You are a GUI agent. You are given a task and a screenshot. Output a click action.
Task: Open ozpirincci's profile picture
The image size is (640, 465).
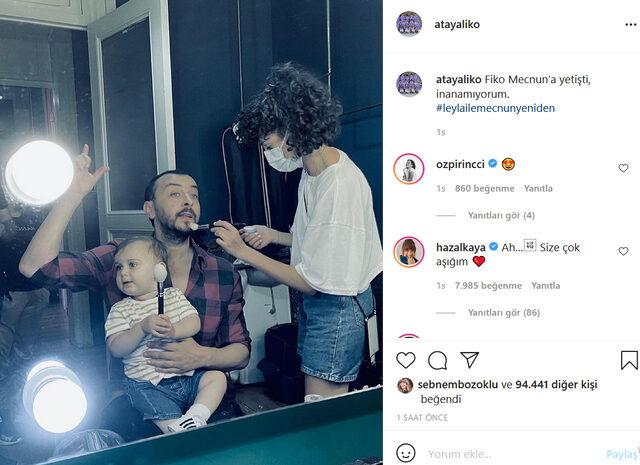tap(409, 169)
